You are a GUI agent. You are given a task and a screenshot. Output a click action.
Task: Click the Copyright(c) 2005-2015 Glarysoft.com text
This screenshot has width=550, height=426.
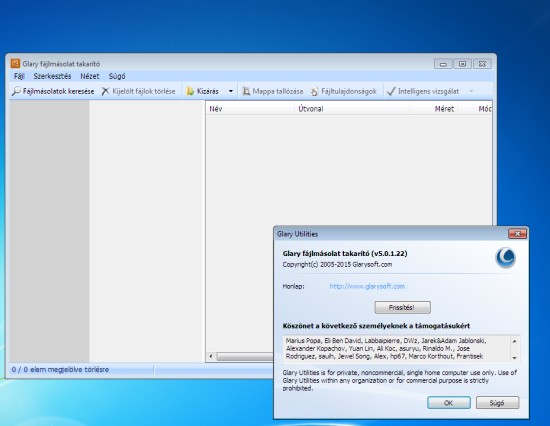pos(337,265)
